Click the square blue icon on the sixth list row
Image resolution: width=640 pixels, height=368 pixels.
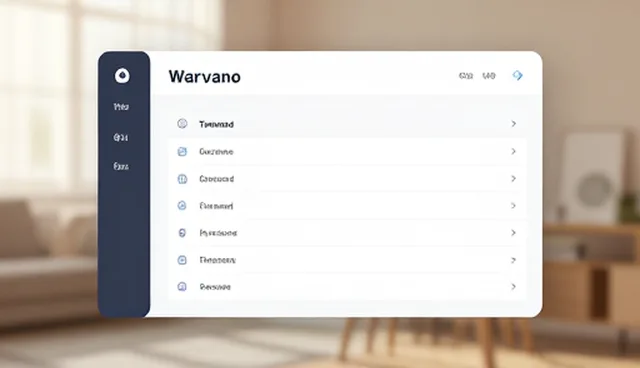click(182, 260)
